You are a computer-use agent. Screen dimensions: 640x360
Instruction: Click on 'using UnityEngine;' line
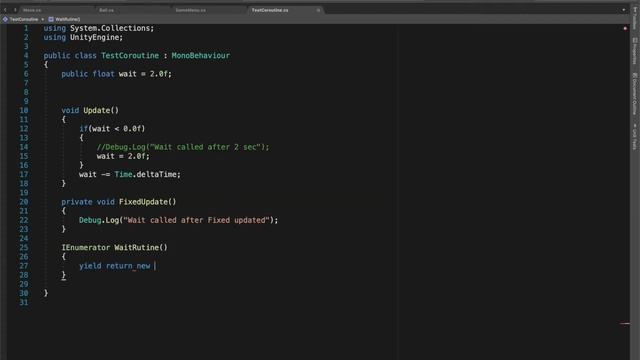click(83, 37)
